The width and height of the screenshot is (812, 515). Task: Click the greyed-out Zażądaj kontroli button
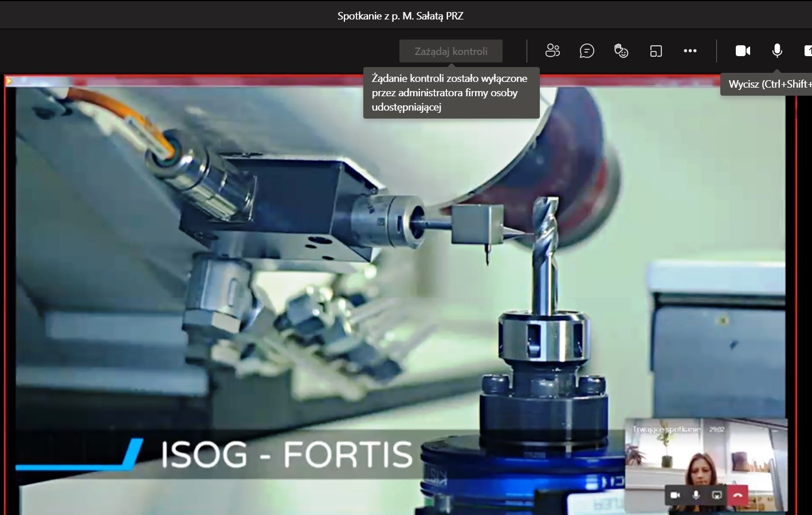point(451,51)
